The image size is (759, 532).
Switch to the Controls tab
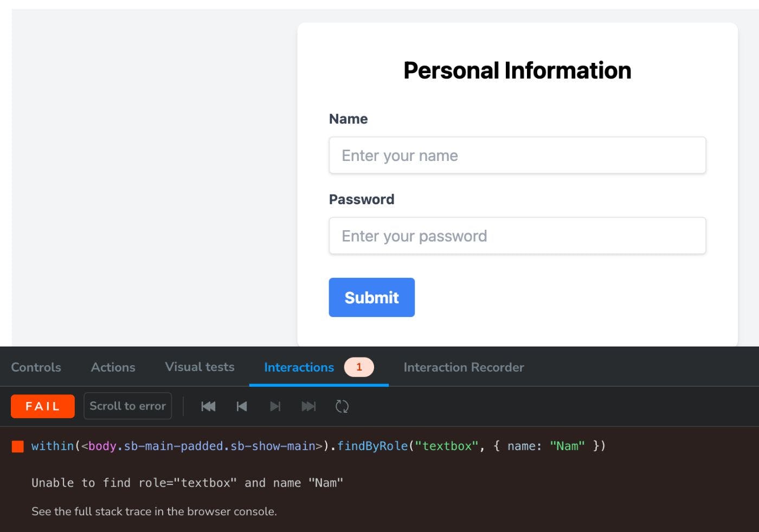pyautogui.click(x=36, y=367)
